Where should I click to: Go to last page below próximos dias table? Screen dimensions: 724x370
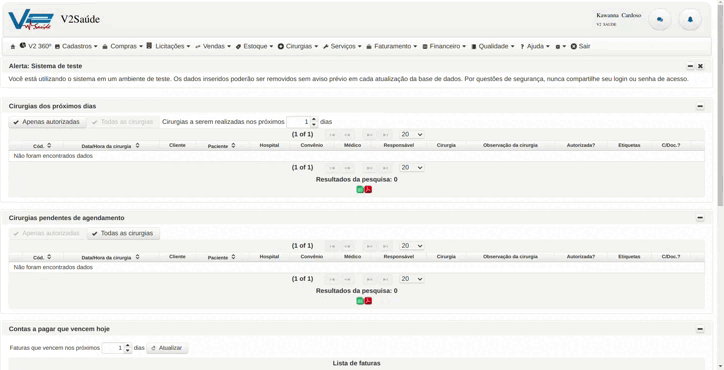coord(385,167)
